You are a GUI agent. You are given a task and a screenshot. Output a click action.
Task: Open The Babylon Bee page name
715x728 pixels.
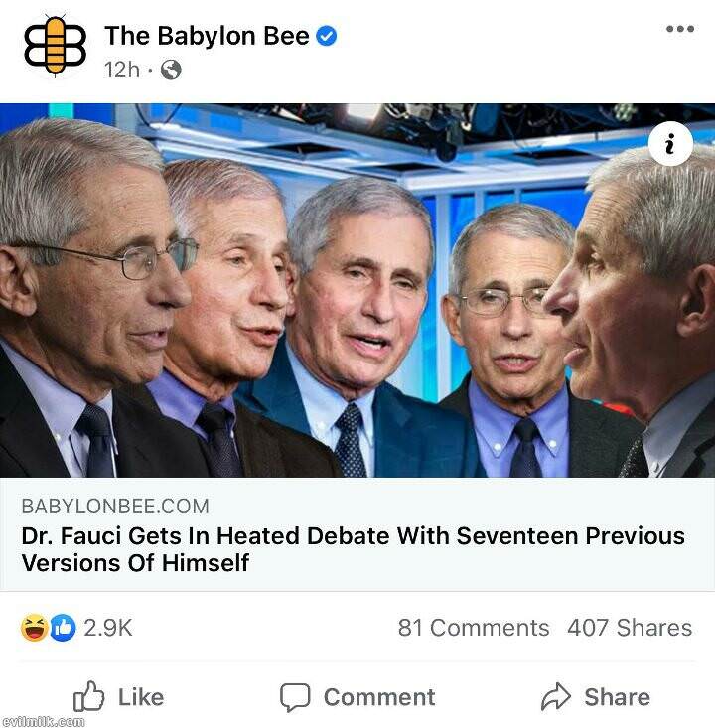tap(207, 36)
